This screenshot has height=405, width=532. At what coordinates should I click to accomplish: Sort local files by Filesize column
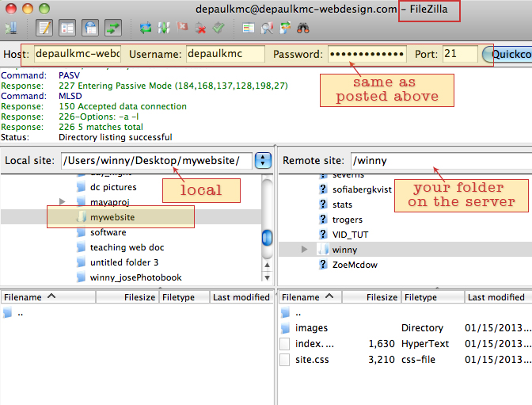127,297
